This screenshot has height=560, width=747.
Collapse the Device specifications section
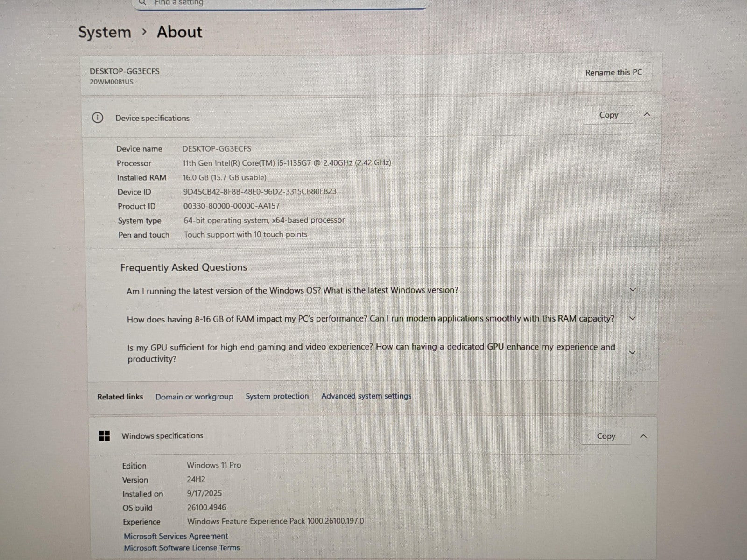[647, 115]
